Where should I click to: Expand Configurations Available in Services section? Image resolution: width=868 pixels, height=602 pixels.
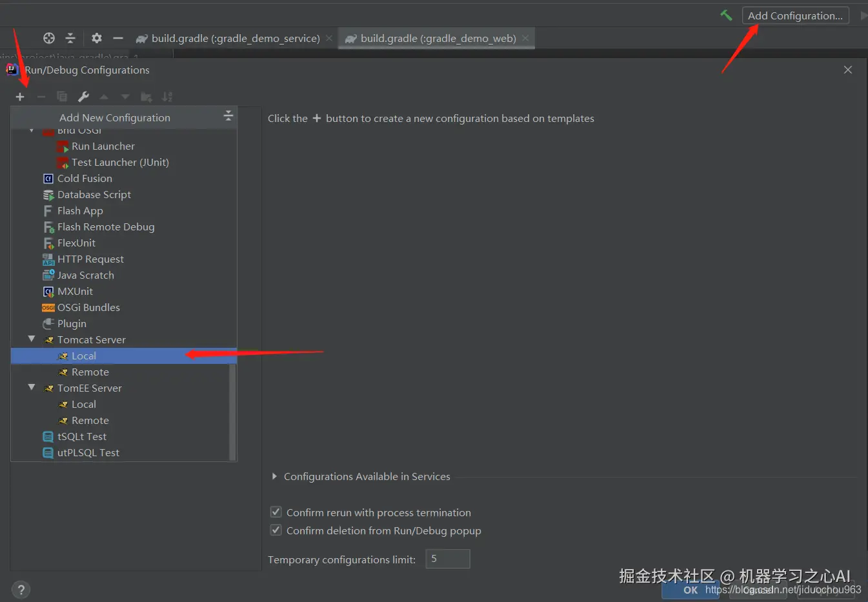(x=274, y=476)
